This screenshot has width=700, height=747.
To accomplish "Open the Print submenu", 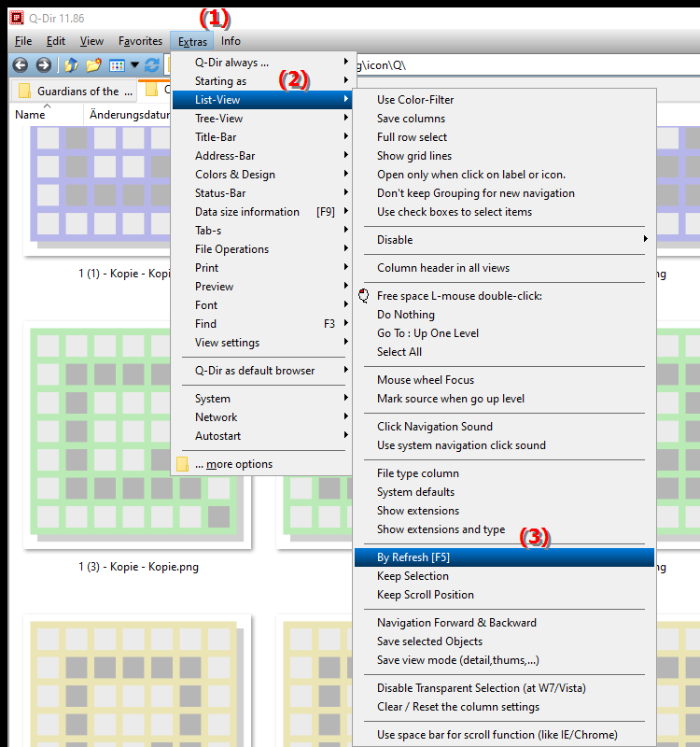I will [263, 268].
